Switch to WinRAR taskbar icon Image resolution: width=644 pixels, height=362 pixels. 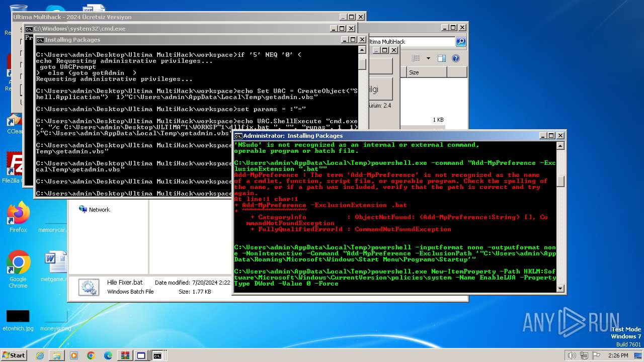pos(124,355)
